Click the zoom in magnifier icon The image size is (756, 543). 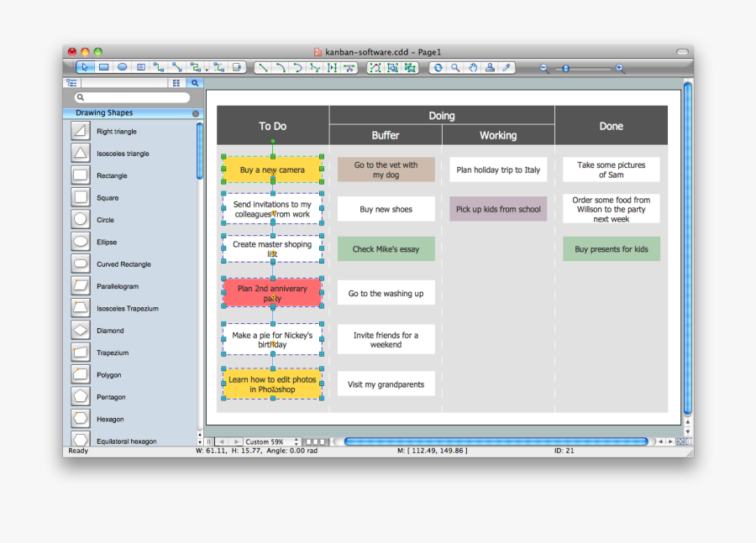(621, 69)
